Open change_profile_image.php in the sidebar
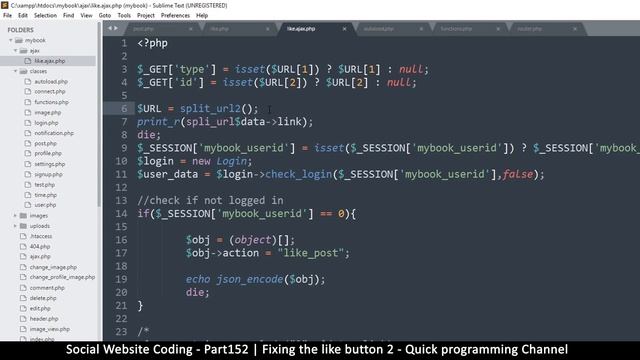Screen dimensions: 640x360 coord(62,277)
